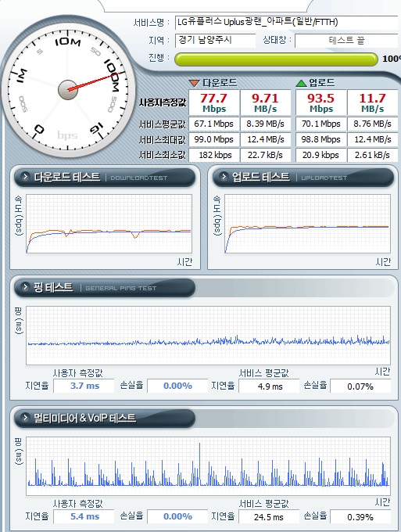Select the 핑 테스트 panel header
This screenshot has height=532, width=401.
pyautogui.click(x=105, y=288)
